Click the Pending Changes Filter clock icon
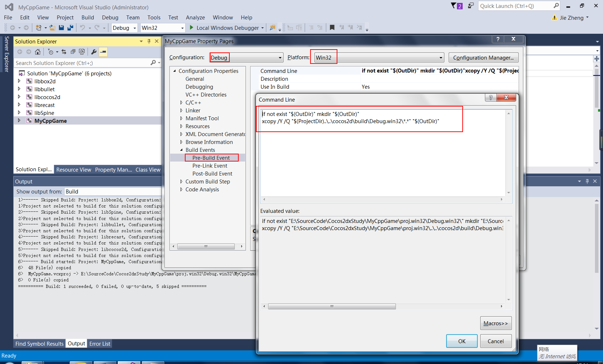Viewport: 603px width, 364px height. click(51, 52)
